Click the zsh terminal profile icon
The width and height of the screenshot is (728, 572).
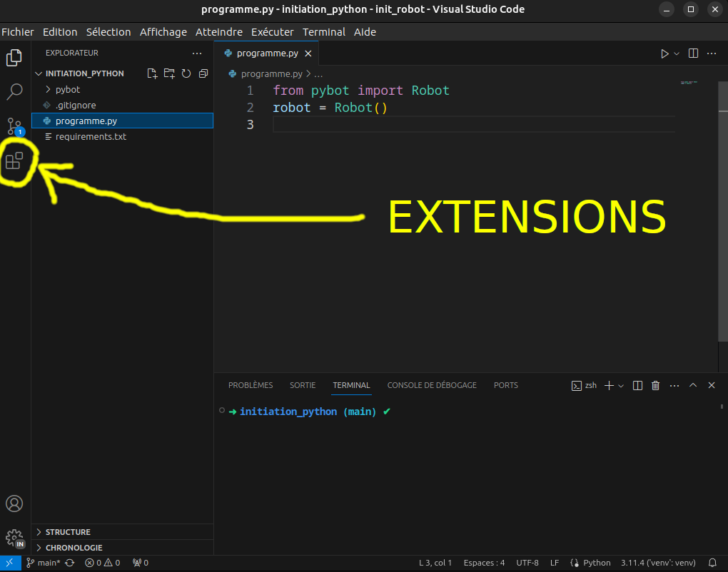click(576, 386)
